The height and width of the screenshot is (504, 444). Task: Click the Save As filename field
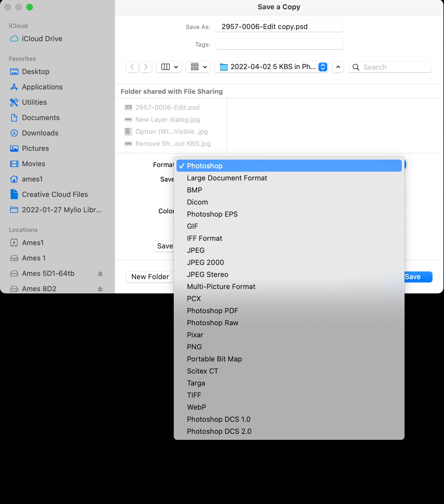click(x=279, y=27)
